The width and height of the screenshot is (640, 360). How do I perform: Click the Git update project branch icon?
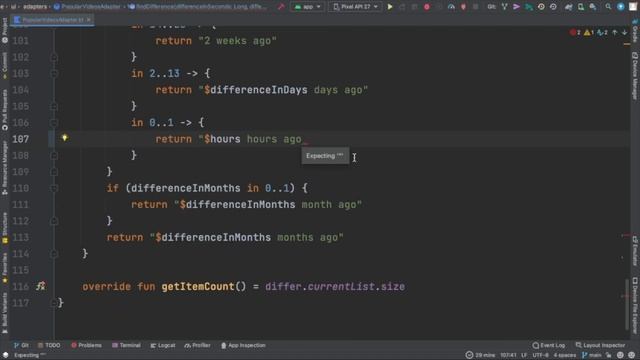(x=504, y=7)
